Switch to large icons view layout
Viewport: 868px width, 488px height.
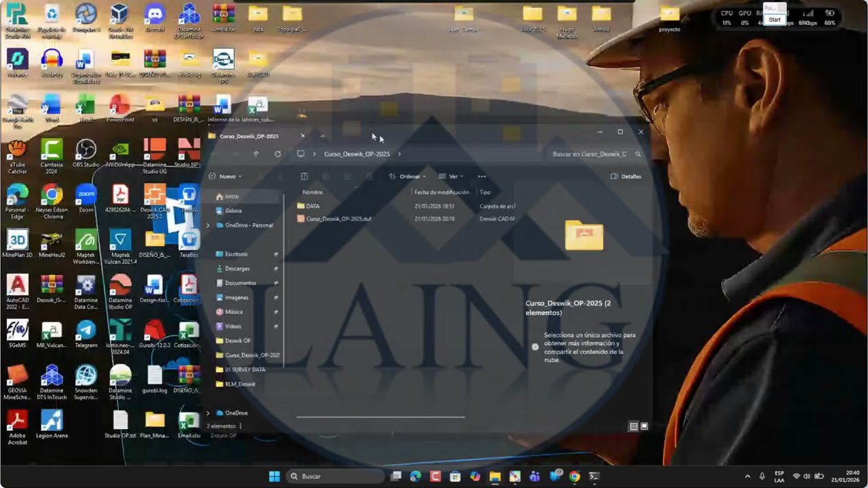click(x=644, y=426)
